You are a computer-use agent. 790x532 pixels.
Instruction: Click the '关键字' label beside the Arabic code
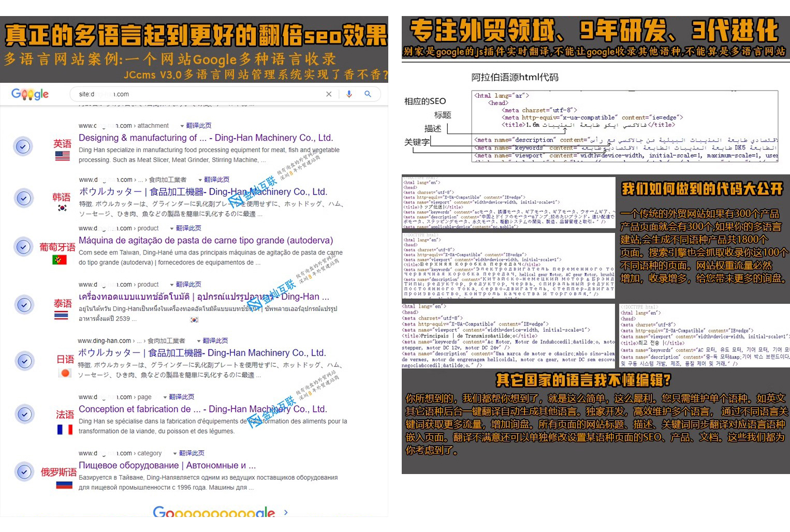point(417,142)
